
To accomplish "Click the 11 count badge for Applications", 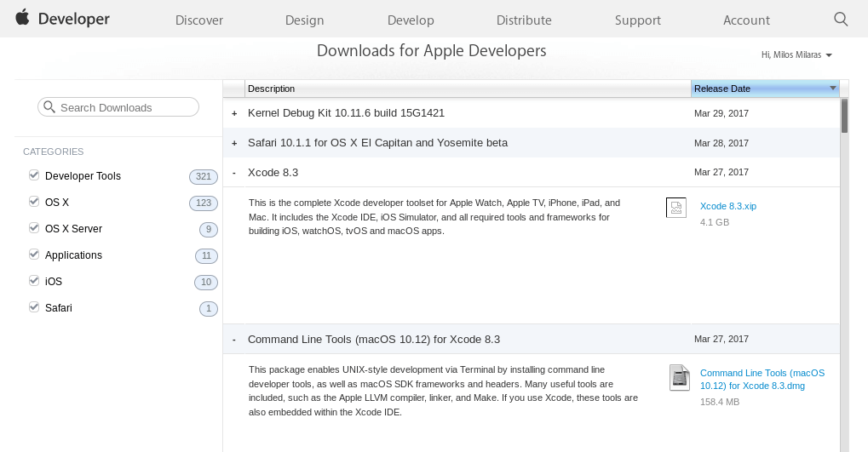I will (206, 255).
